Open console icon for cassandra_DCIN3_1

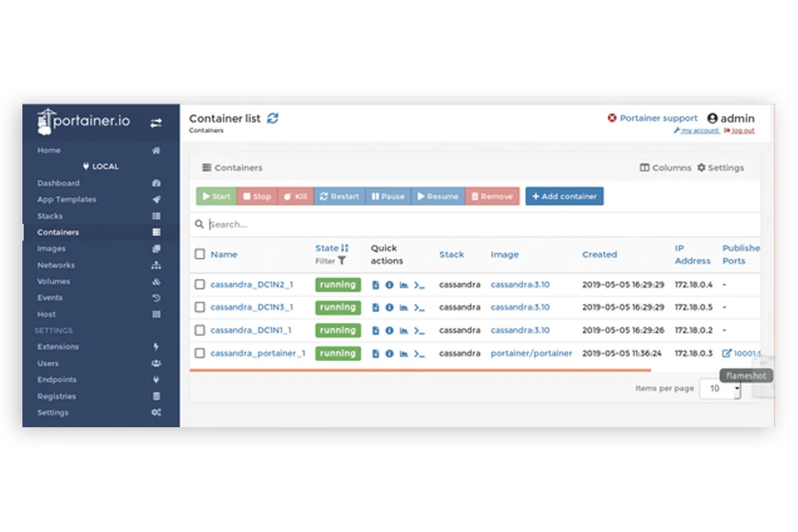(x=419, y=308)
